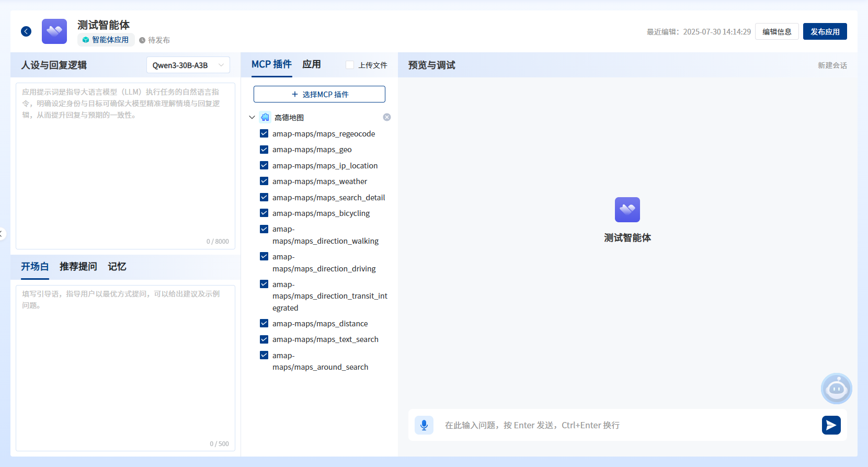This screenshot has width=868, height=467.
Task: Click the 高德地图 plugin map icon
Action: click(265, 117)
